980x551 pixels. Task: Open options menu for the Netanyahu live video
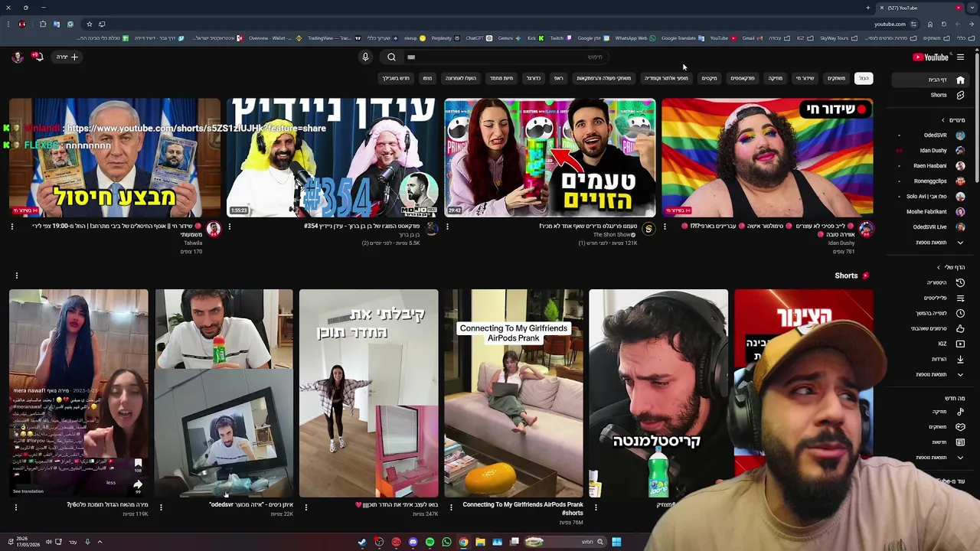12,227
